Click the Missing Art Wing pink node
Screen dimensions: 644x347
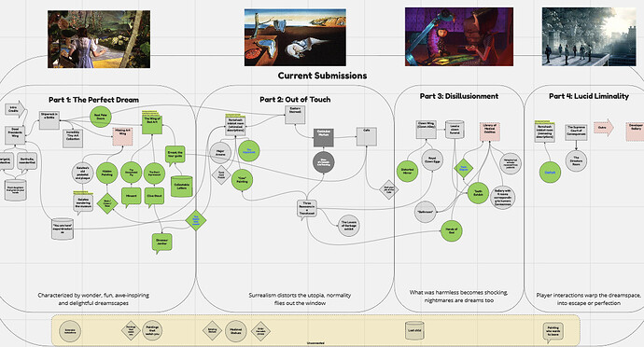[123, 136]
